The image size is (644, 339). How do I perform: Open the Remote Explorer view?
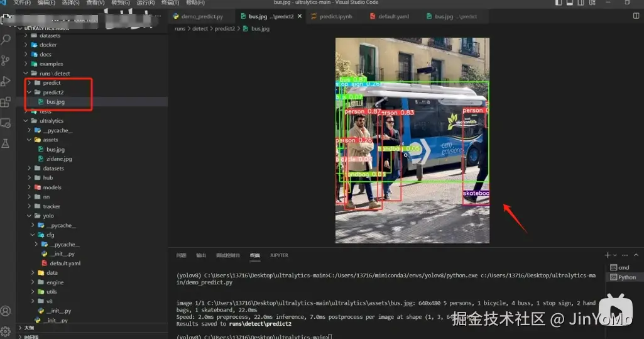coord(6,123)
